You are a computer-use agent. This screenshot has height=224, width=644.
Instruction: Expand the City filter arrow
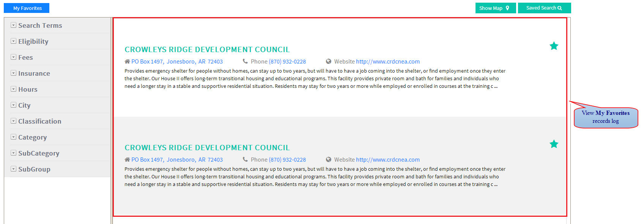[13, 105]
